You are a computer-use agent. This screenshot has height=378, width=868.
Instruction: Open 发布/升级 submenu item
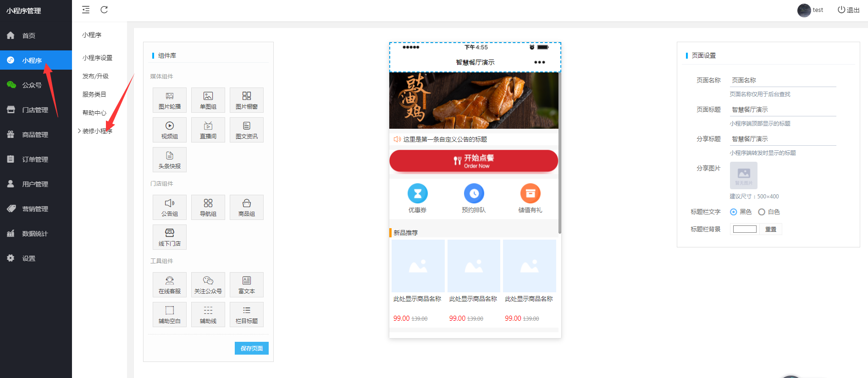point(95,76)
